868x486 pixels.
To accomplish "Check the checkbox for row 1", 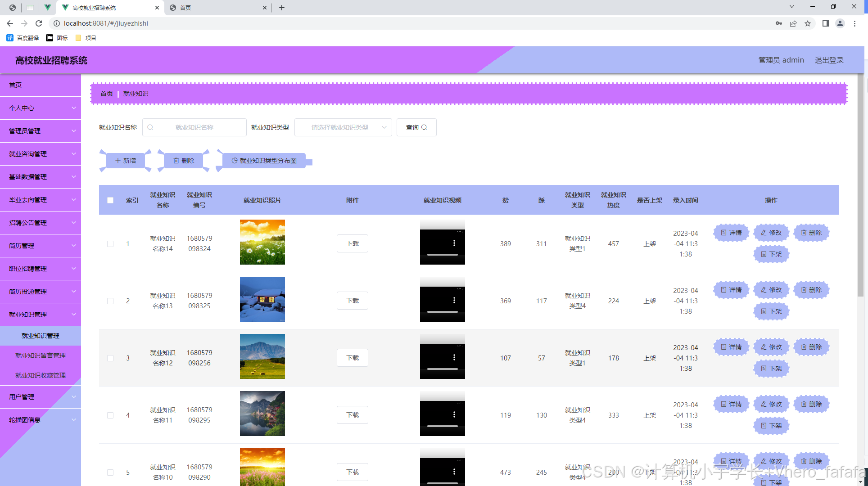I will 110,244.
